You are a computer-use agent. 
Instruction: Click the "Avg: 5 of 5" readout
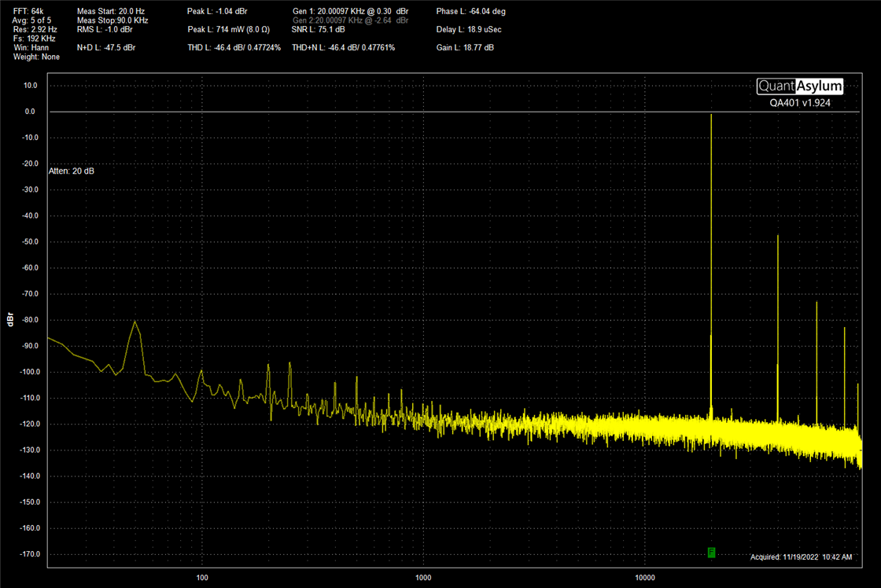tap(32, 20)
